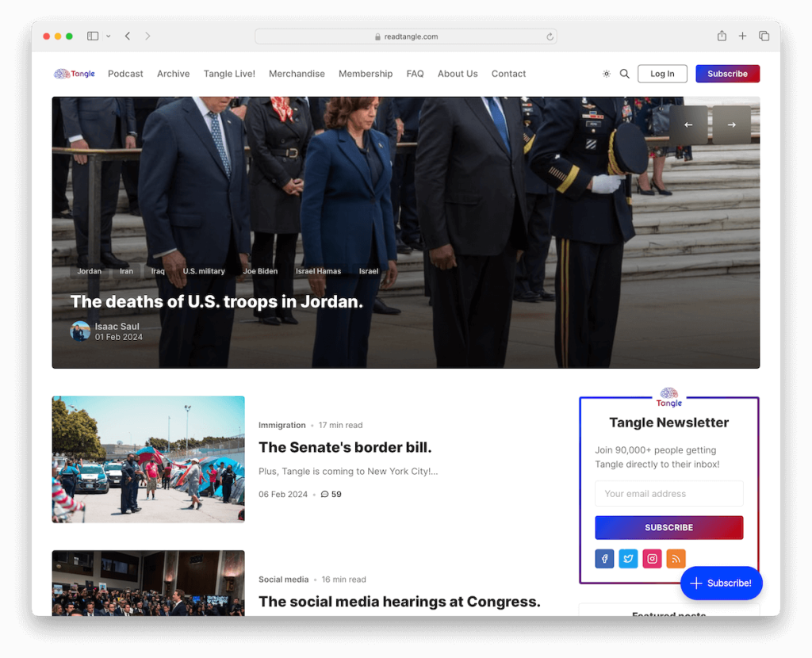
Task: Click the header Subscribe button
Action: (728, 74)
